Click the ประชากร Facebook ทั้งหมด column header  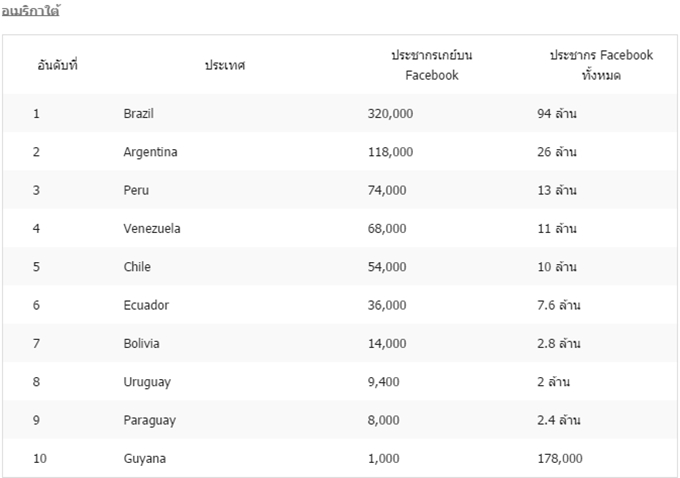(x=601, y=65)
